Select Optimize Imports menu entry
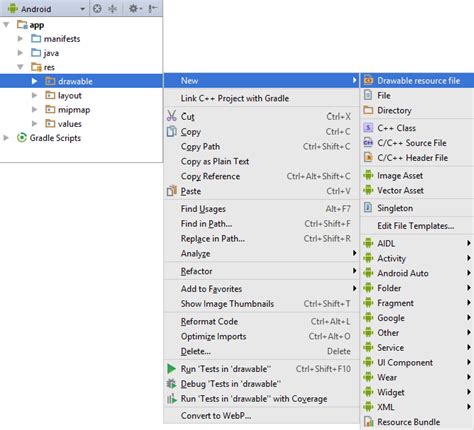 [261, 336]
